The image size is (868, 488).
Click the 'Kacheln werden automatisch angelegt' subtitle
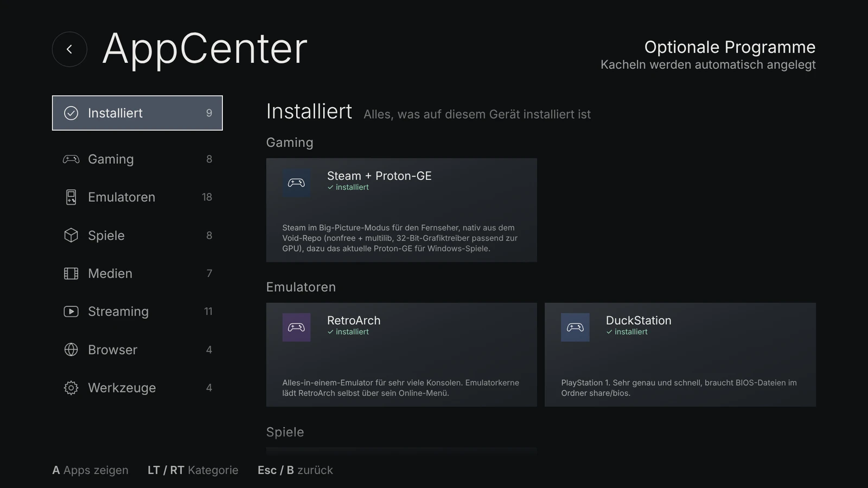708,65
